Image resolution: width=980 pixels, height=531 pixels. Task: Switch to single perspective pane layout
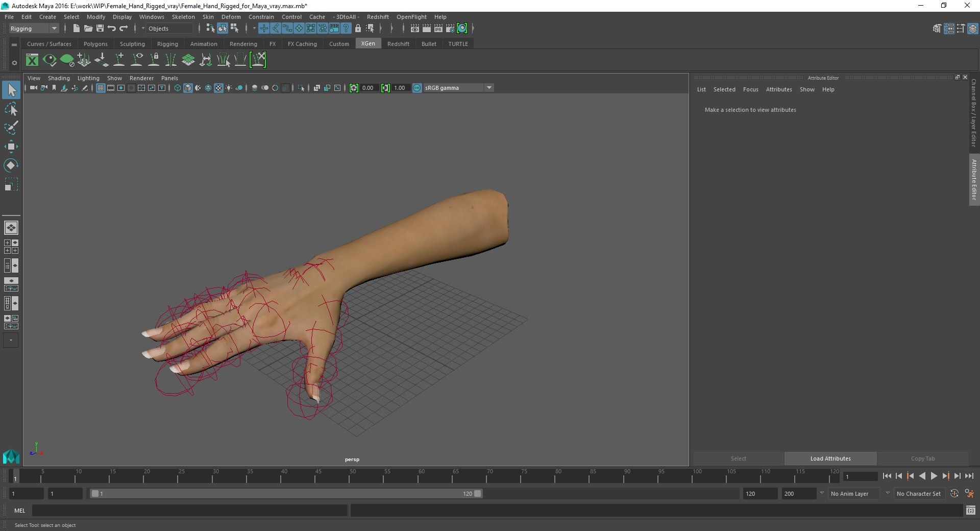point(11,228)
